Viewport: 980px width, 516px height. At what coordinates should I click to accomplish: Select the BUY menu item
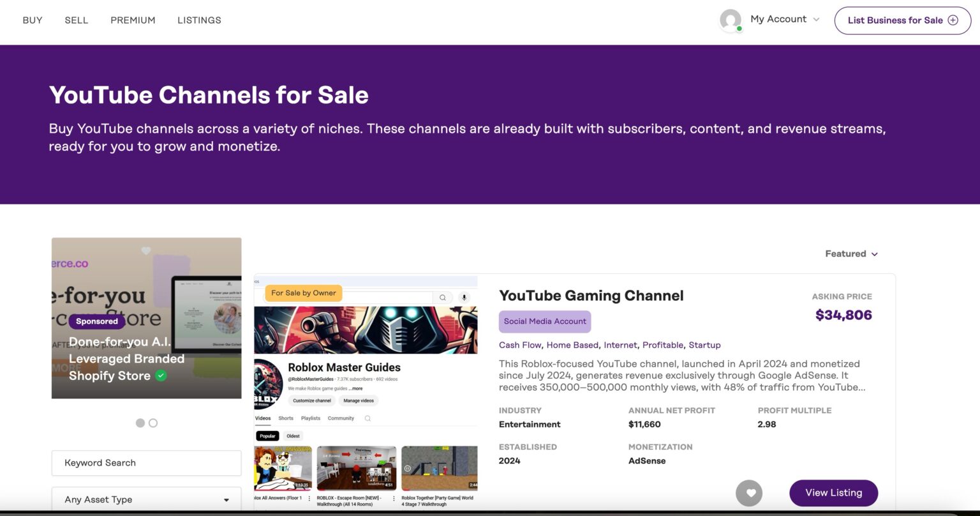point(32,20)
